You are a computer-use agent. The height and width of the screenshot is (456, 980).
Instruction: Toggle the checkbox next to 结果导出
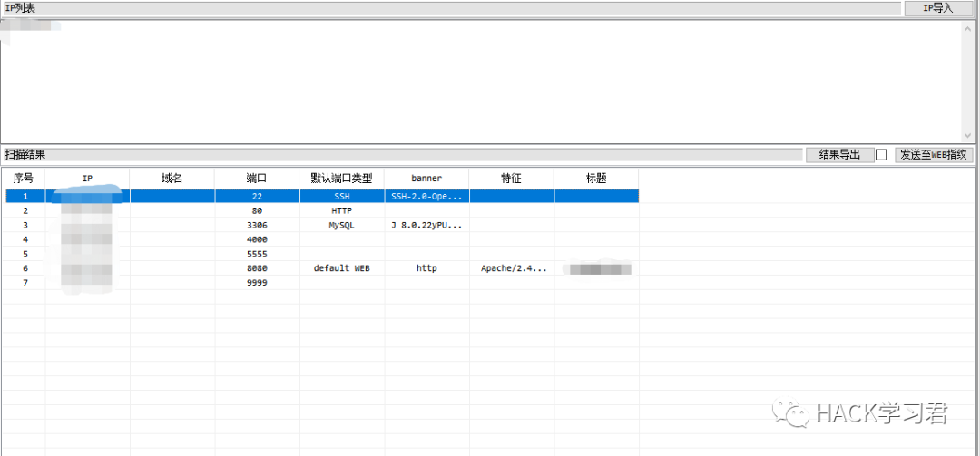[x=881, y=155]
